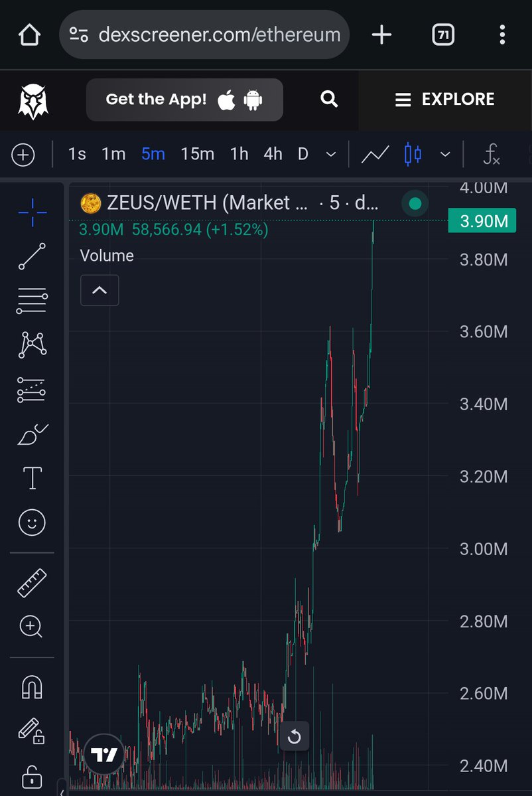Select the 4h timeframe
Screen dimensions: 532x796
click(x=273, y=154)
